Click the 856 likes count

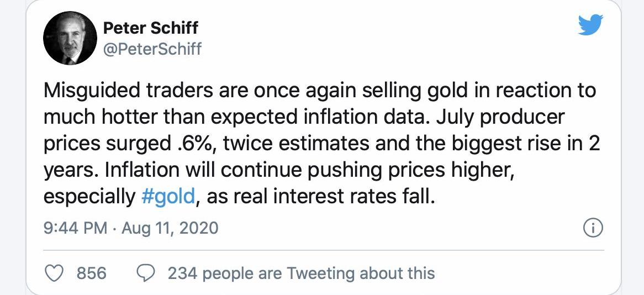92,273
